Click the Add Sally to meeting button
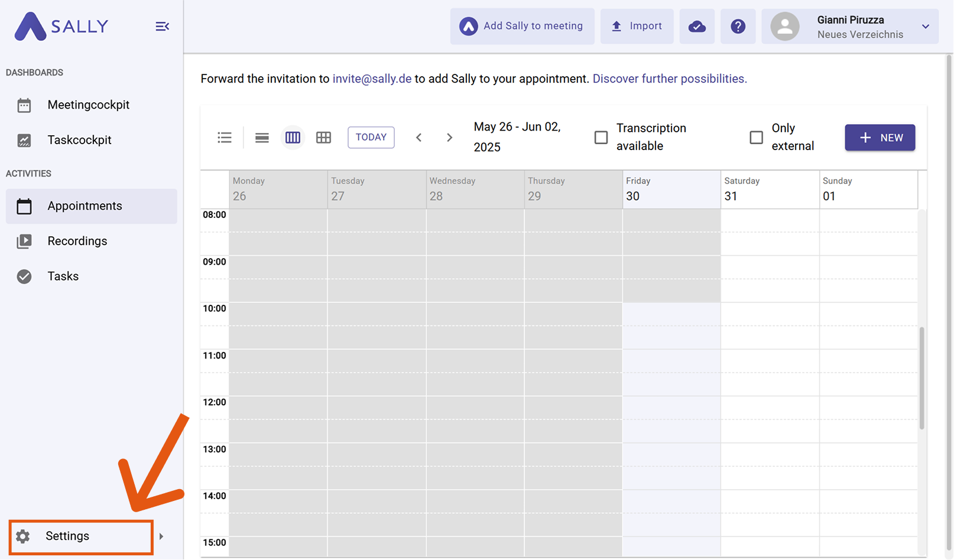This screenshot has height=560, width=954. click(522, 27)
